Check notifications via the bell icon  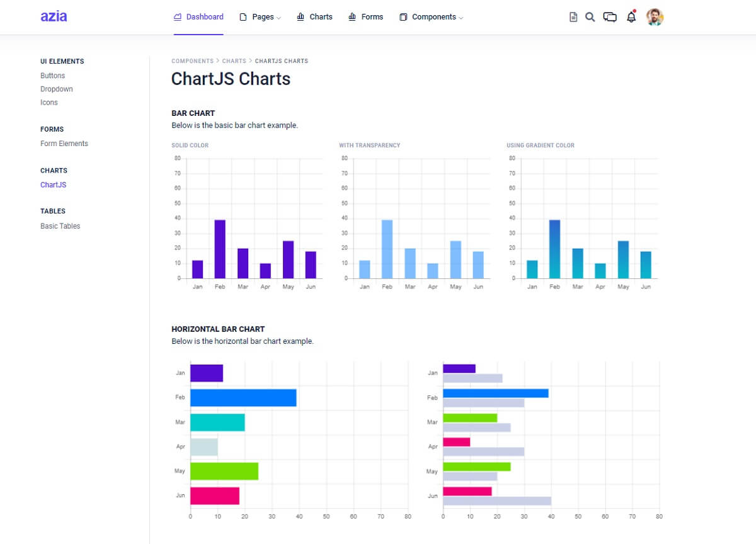[x=631, y=17]
